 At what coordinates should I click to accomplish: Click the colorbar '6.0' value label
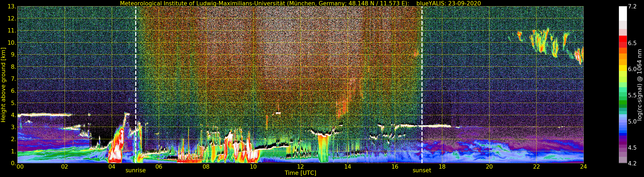point(632,69)
